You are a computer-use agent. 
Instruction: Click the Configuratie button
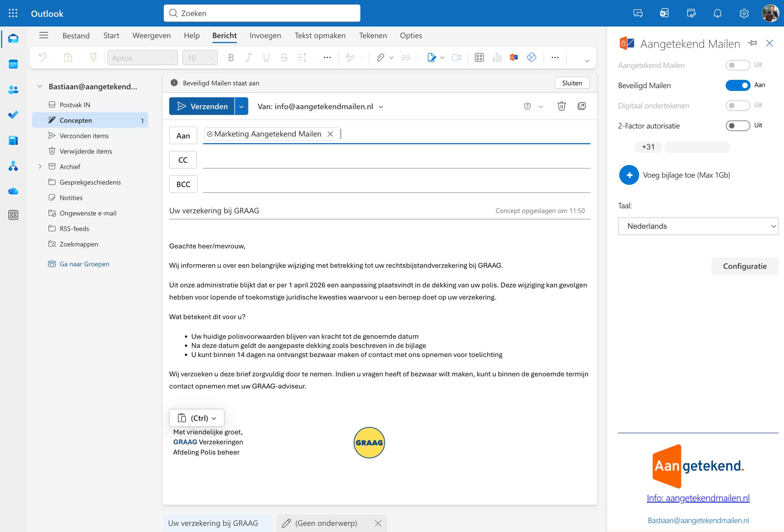744,266
